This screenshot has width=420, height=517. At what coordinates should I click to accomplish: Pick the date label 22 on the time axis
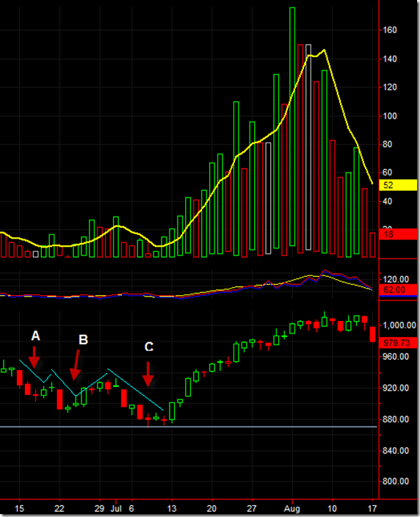coord(59,509)
